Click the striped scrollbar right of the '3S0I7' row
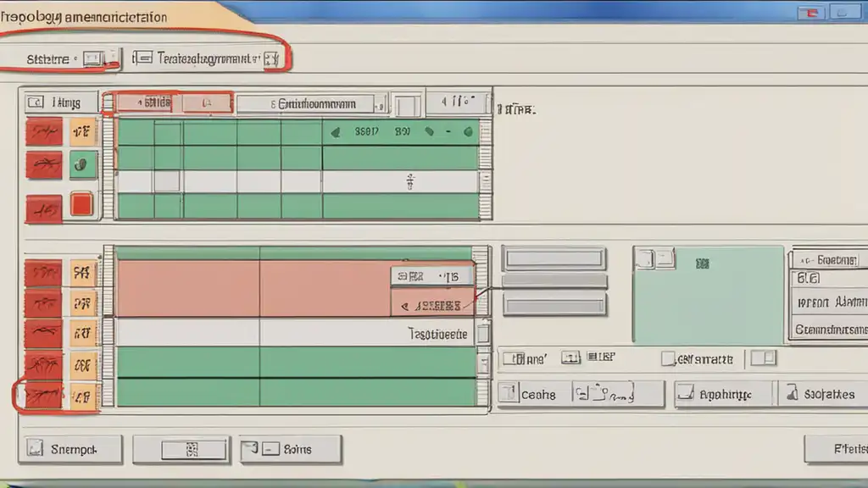 [x=486, y=133]
